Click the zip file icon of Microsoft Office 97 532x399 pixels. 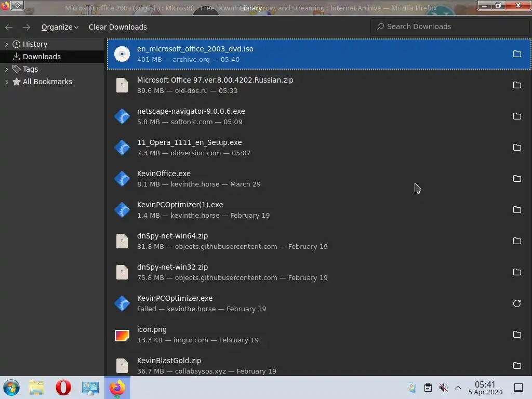pyautogui.click(x=122, y=85)
